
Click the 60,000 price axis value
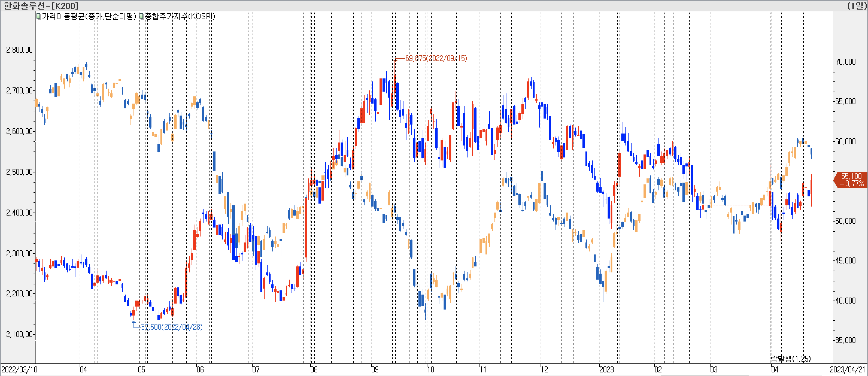coord(846,142)
